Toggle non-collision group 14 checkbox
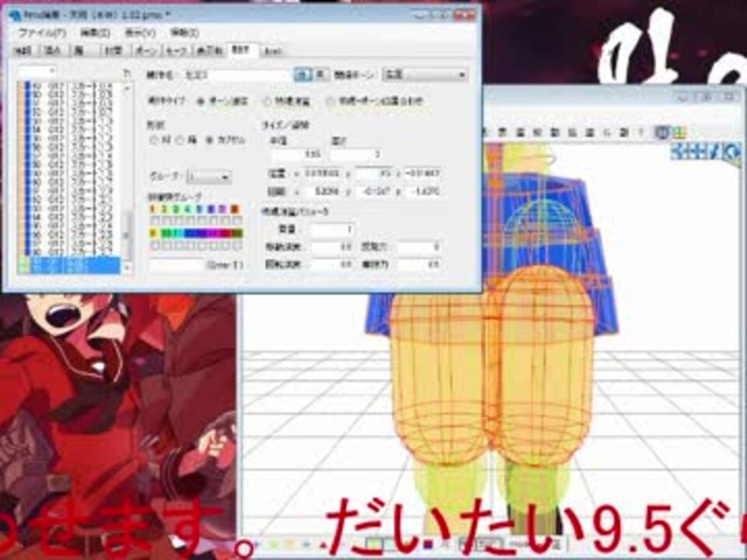Image resolution: width=747 pixels, height=560 pixels. [213, 245]
